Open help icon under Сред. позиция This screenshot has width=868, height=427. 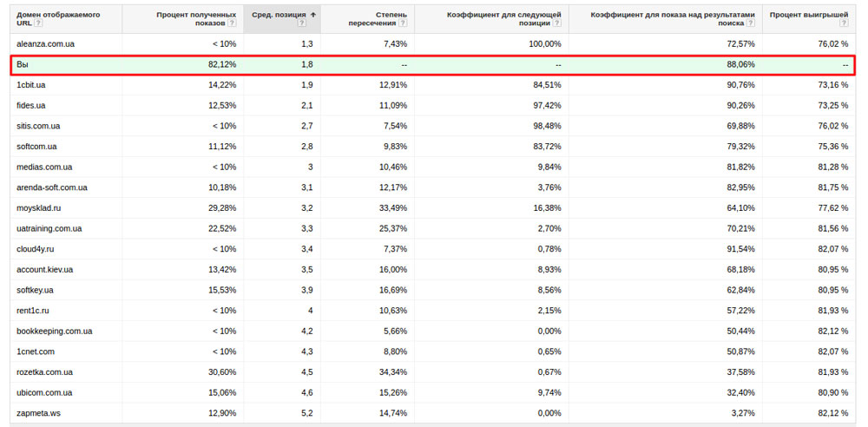[x=302, y=23]
